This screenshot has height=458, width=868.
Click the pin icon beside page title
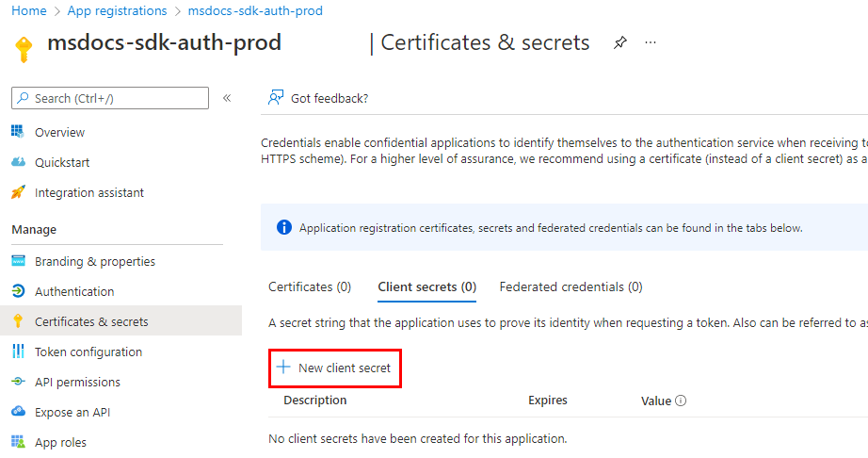(x=619, y=42)
